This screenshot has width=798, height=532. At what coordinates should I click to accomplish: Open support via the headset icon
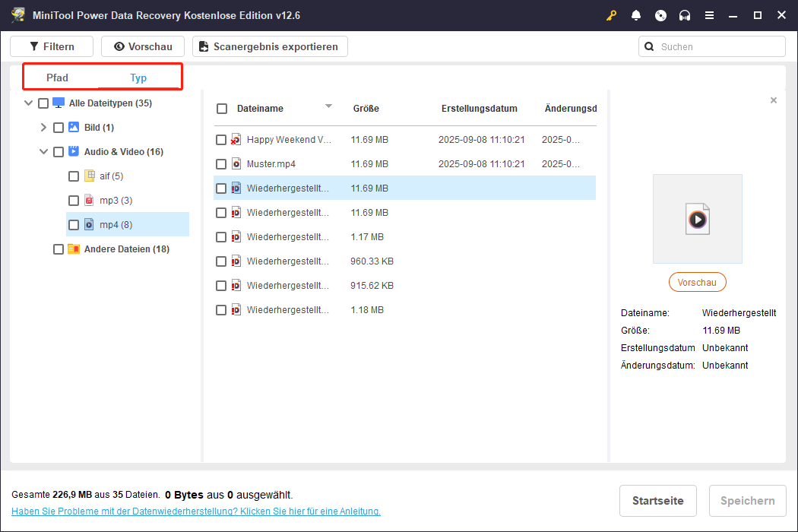(685, 15)
